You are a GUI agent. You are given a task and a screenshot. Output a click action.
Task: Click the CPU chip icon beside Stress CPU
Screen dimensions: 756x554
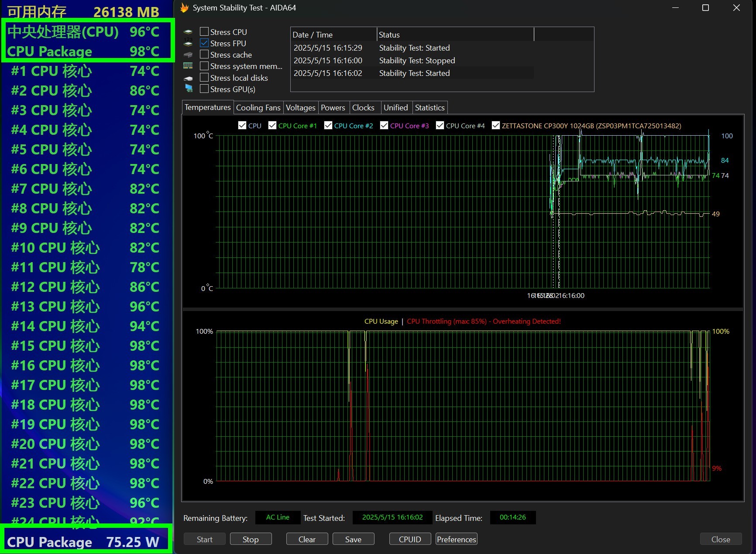coord(188,32)
